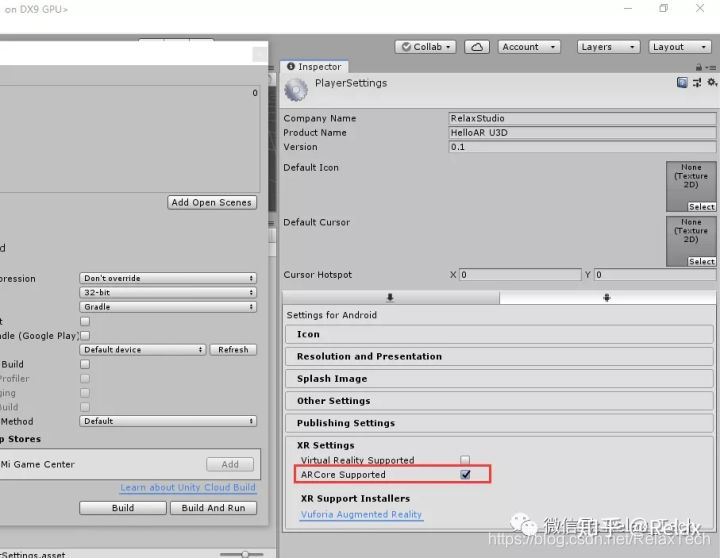
Task: Click the PlayerSettings gear icon
Action: click(x=712, y=82)
